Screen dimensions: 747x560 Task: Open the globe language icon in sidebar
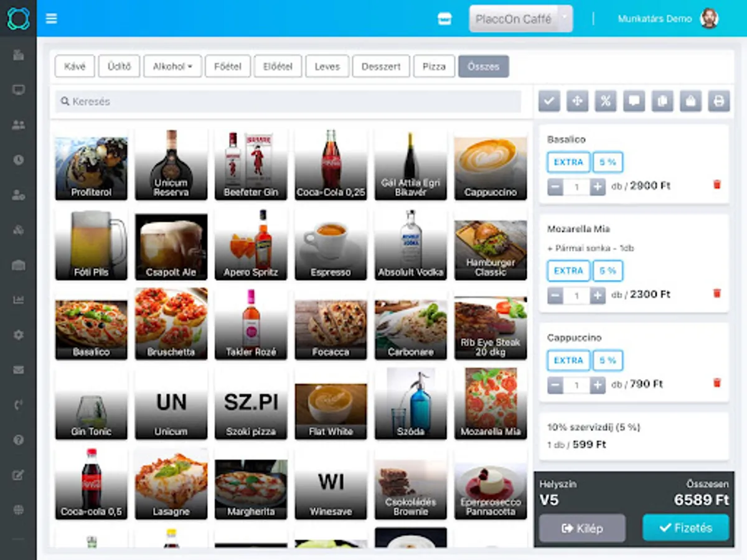pos(18,510)
